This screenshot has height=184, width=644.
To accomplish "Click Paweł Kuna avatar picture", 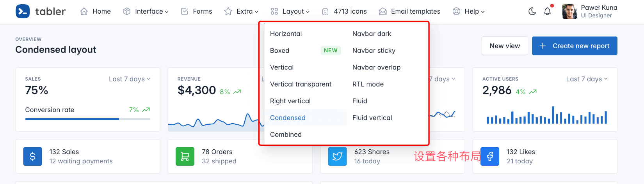I will pyautogui.click(x=569, y=11).
